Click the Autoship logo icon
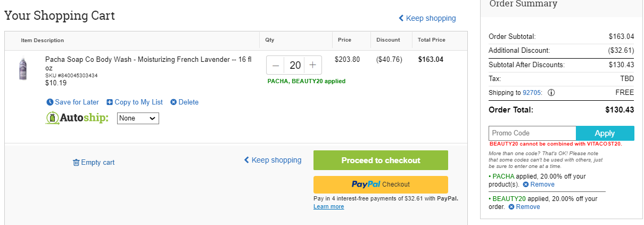The width and height of the screenshot is (644, 225). [x=52, y=118]
